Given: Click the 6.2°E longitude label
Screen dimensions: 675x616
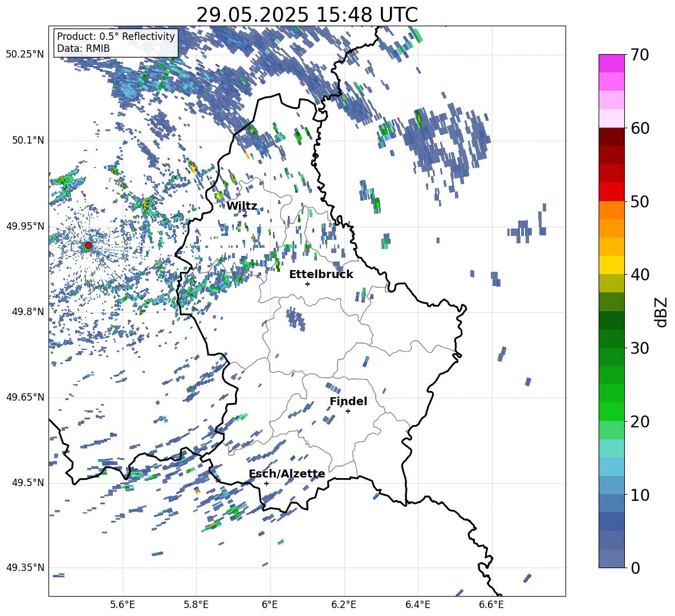Looking at the screenshot, I should [344, 605].
